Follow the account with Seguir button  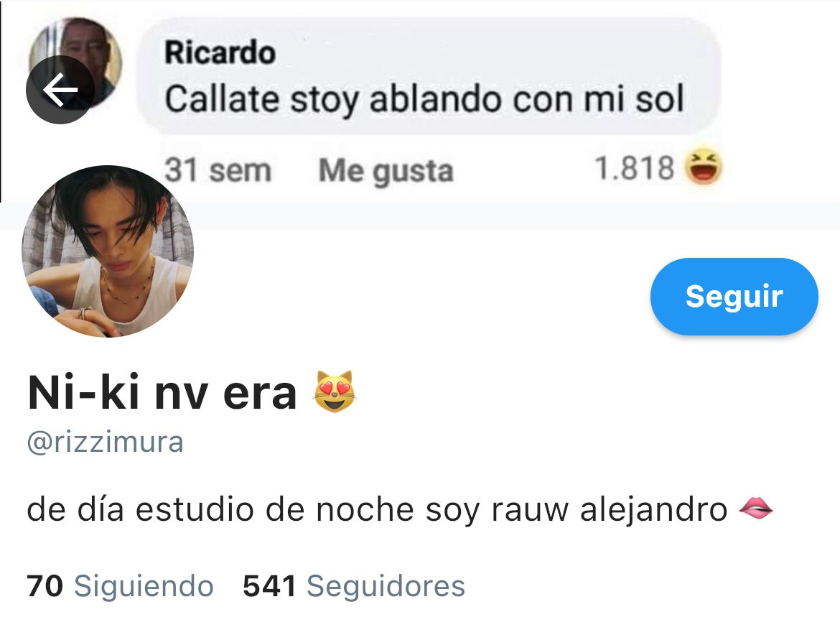(x=734, y=297)
